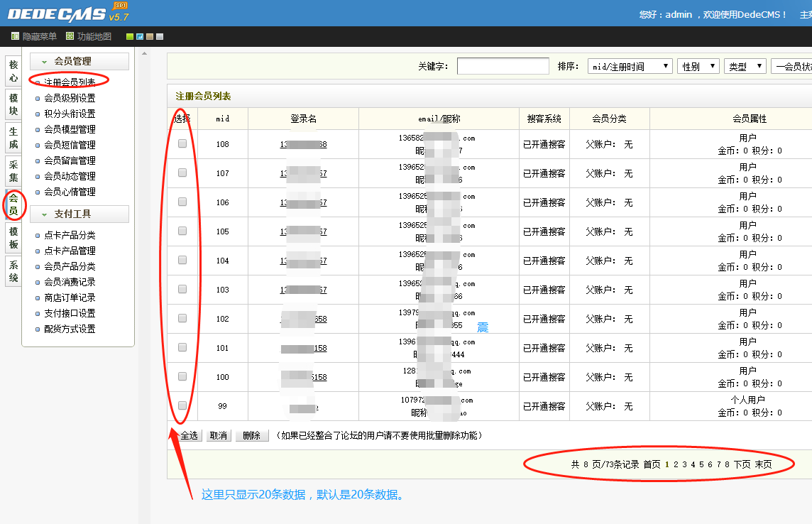Open 注册会员列表 menu item
The image size is (812, 524).
[x=70, y=82]
